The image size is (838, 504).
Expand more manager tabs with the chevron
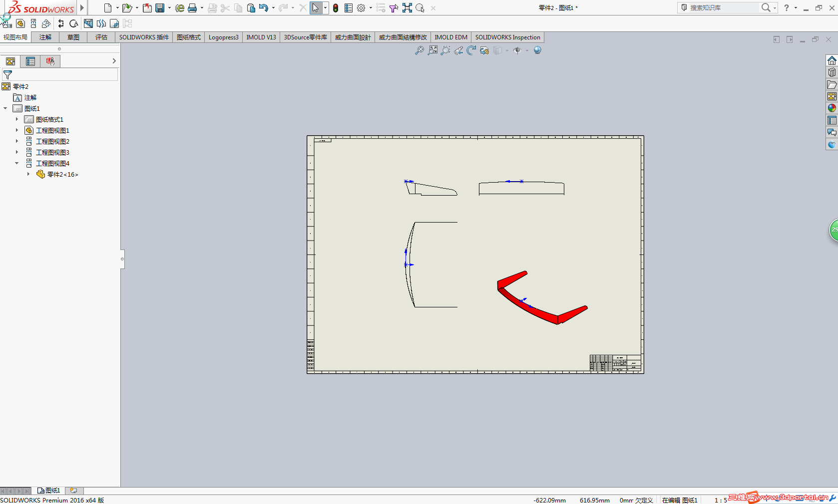(114, 61)
